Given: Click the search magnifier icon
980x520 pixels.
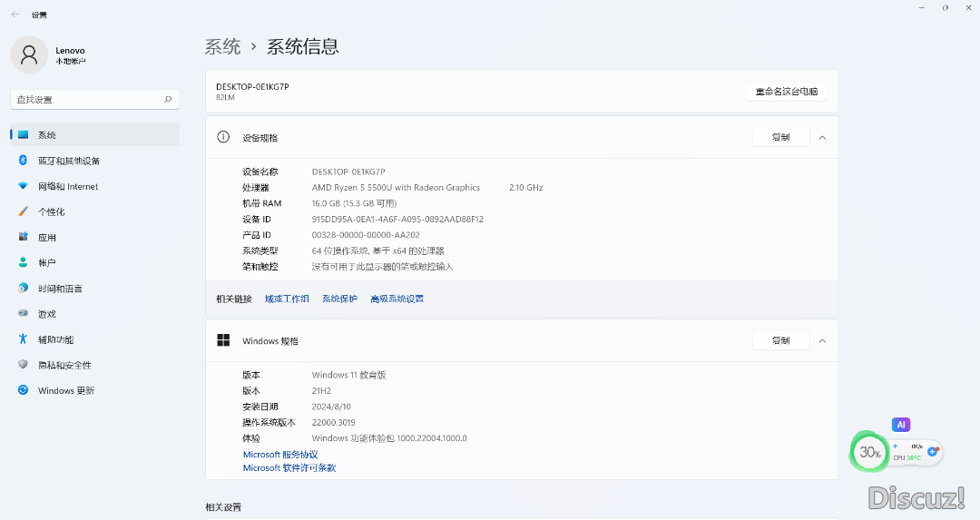Looking at the screenshot, I should click(x=168, y=100).
